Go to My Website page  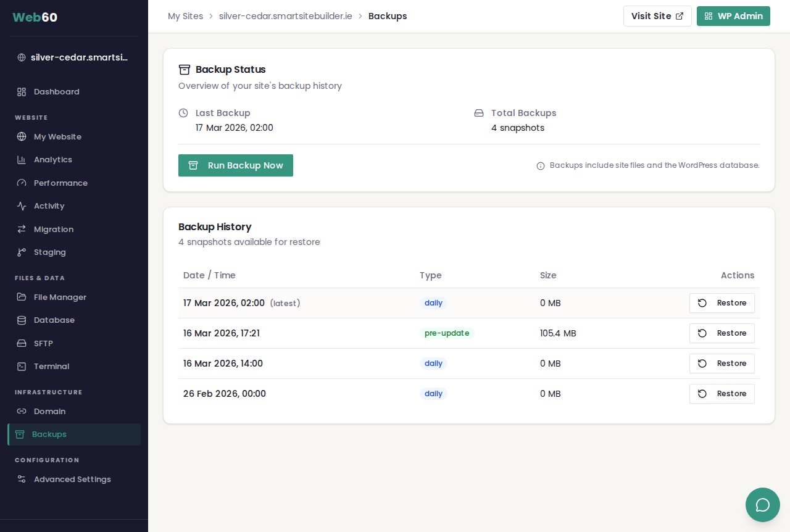pos(57,137)
